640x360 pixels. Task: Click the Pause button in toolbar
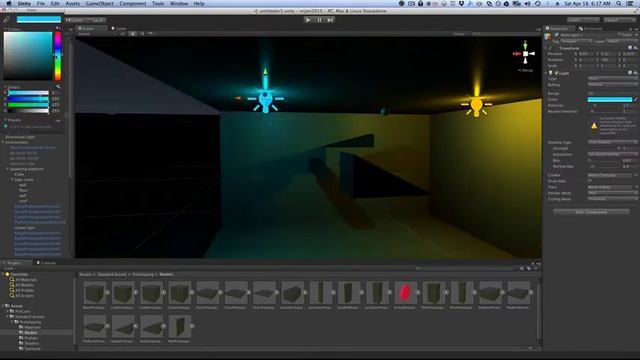[320, 20]
